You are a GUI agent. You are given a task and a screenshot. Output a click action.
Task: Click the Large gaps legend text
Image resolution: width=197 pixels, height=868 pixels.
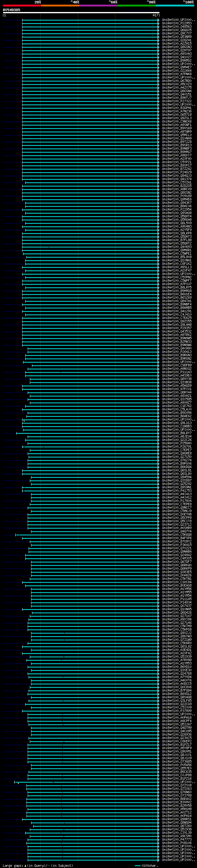(38, 866)
